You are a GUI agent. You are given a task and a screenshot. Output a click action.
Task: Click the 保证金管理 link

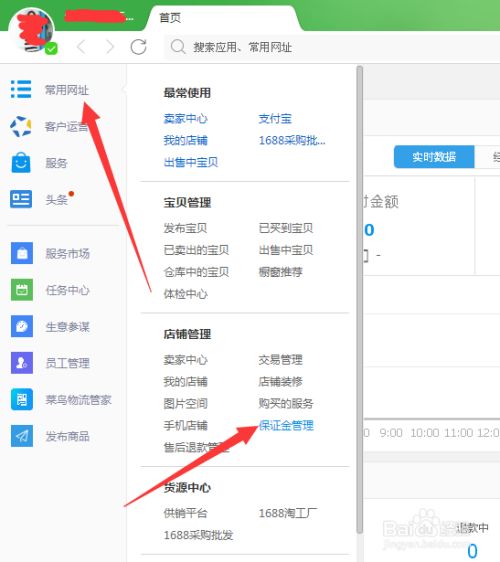point(286,425)
